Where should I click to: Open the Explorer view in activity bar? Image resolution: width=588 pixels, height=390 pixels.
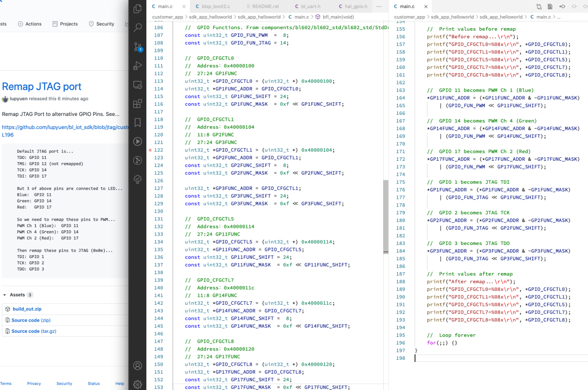click(x=137, y=8)
